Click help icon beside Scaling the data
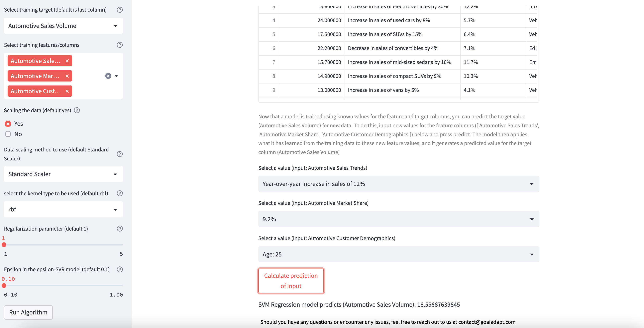644x328 pixels. (x=77, y=110)
